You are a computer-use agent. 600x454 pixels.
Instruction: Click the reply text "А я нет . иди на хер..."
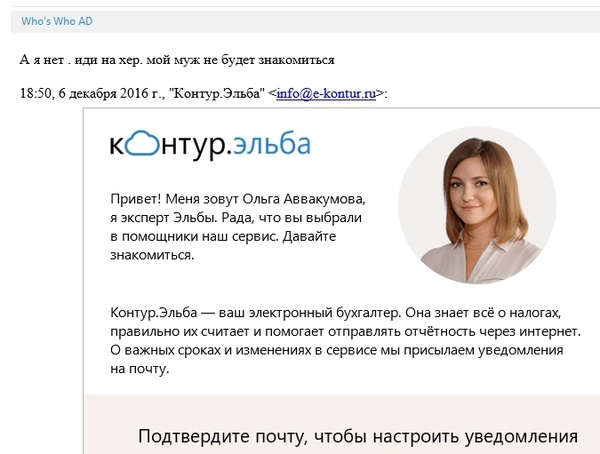(177, 60)
